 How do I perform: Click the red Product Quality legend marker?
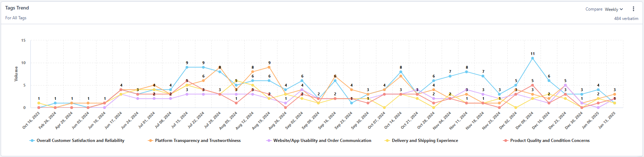[505, 141]
